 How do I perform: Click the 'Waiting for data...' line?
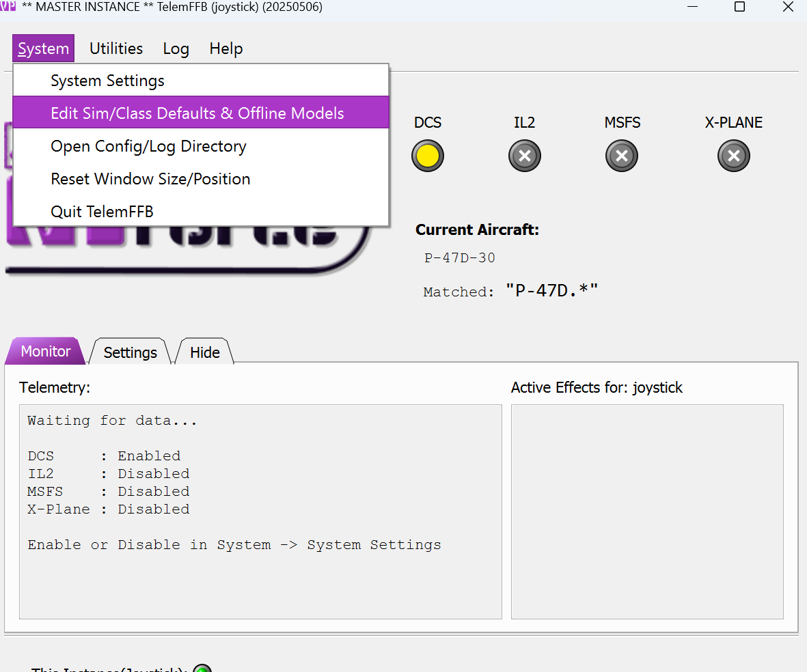[x=112, y=421]
